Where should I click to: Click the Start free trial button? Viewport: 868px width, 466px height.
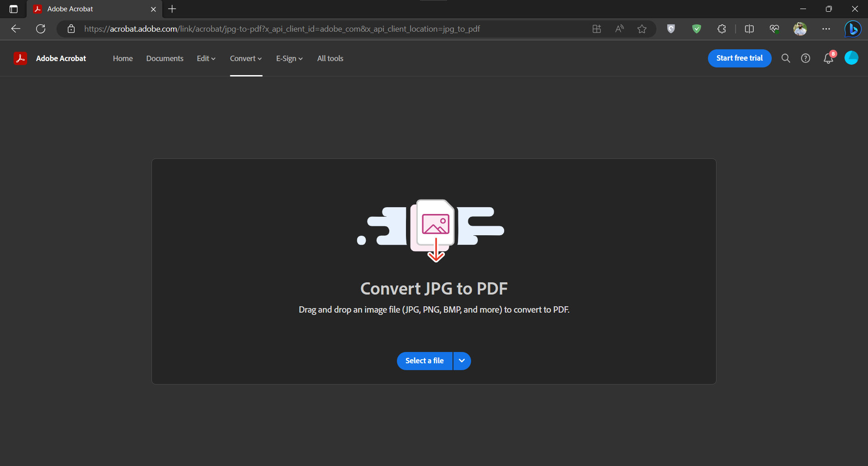739,58
